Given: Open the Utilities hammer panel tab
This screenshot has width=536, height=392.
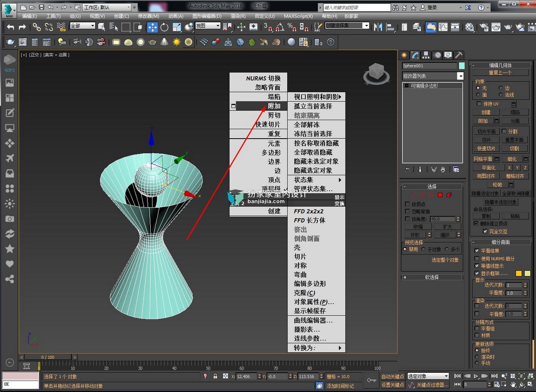Looking at the screenshot, I should [459, 55].
